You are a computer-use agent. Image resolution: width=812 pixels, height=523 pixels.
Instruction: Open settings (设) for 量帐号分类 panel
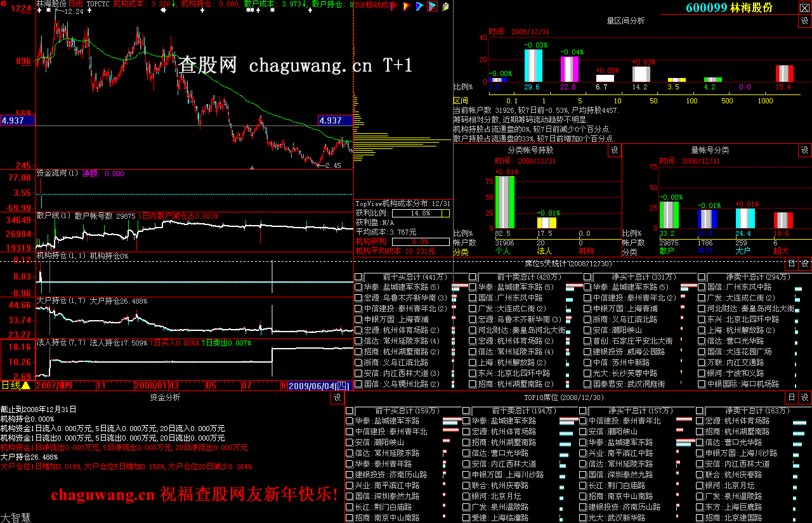click(x=804, y=150)
